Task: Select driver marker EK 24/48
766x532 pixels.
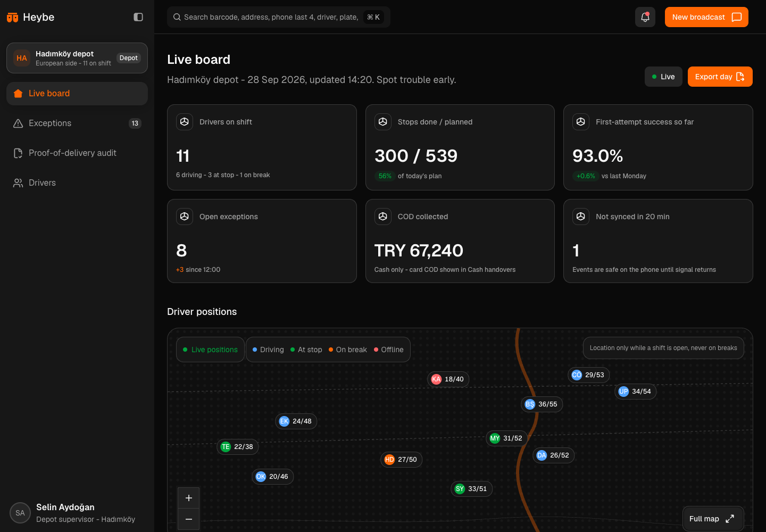Action: pyautogui.click(x=296, y=421)
